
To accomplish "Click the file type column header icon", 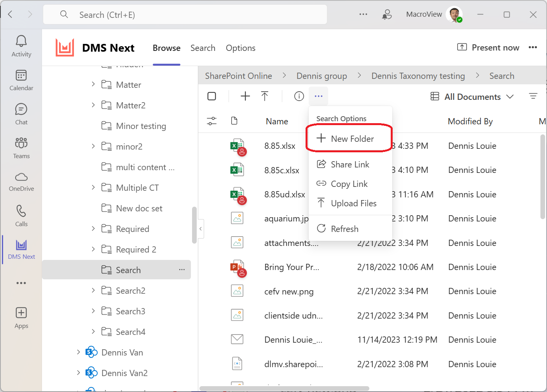I will (x=234, y=121).
